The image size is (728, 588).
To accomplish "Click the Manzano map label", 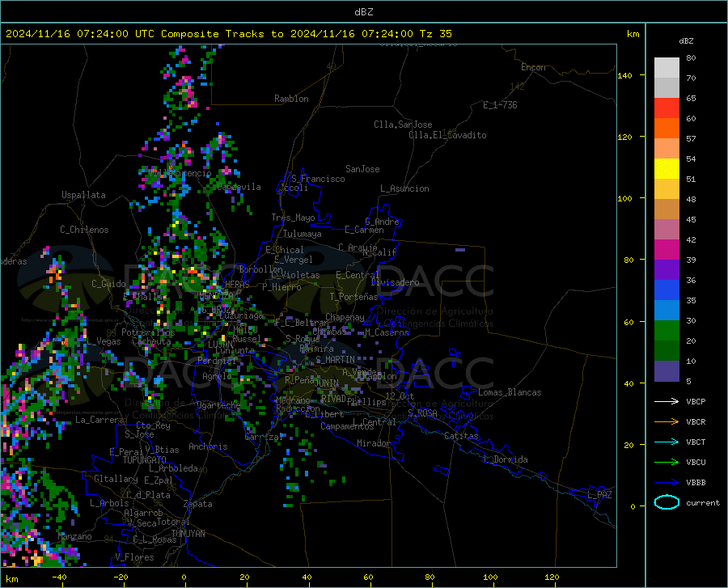I will [x=74, y=536].
